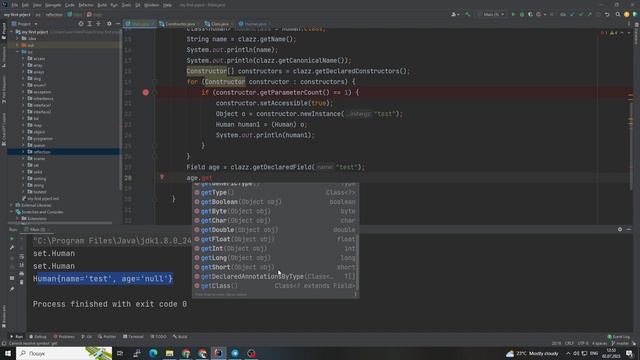Expand the out folder in project tree
This screenshot has height=360, width=640.
point(17,45)
